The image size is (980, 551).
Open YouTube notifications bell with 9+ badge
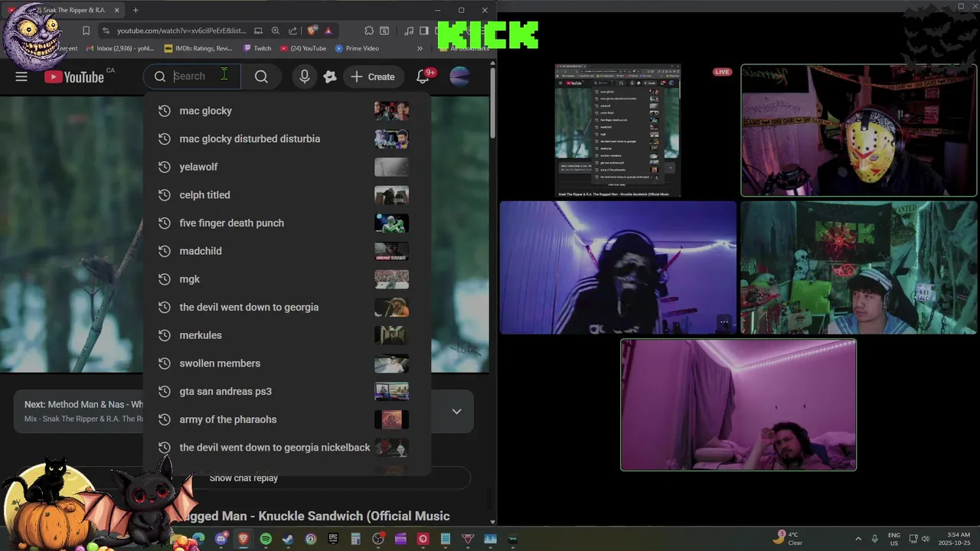(x=423, y=77)
